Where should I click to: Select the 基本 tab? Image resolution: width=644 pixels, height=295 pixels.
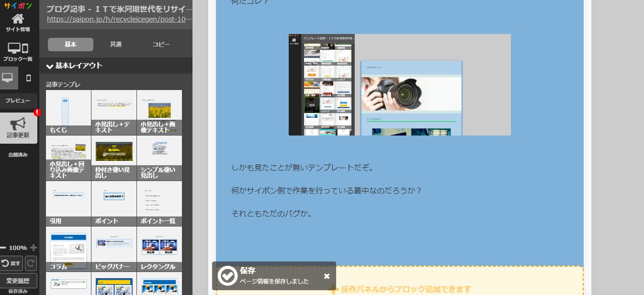(x=70, y=44)
